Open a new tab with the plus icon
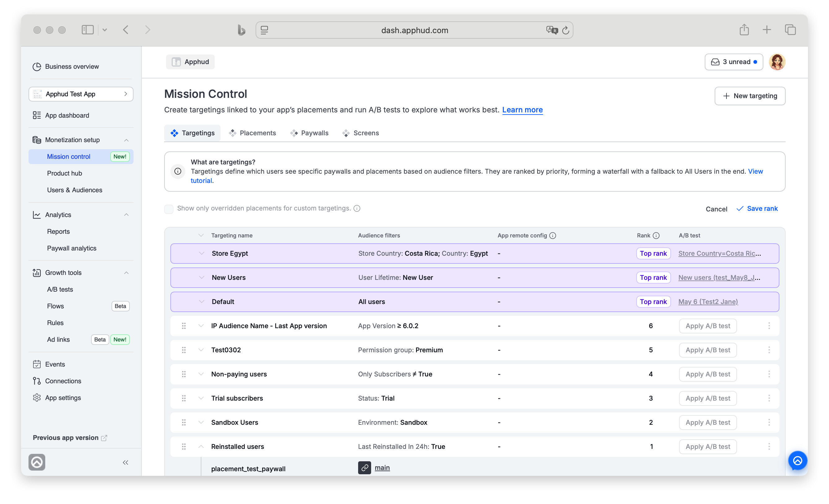829x504 pixels. [x=766, y=30]
